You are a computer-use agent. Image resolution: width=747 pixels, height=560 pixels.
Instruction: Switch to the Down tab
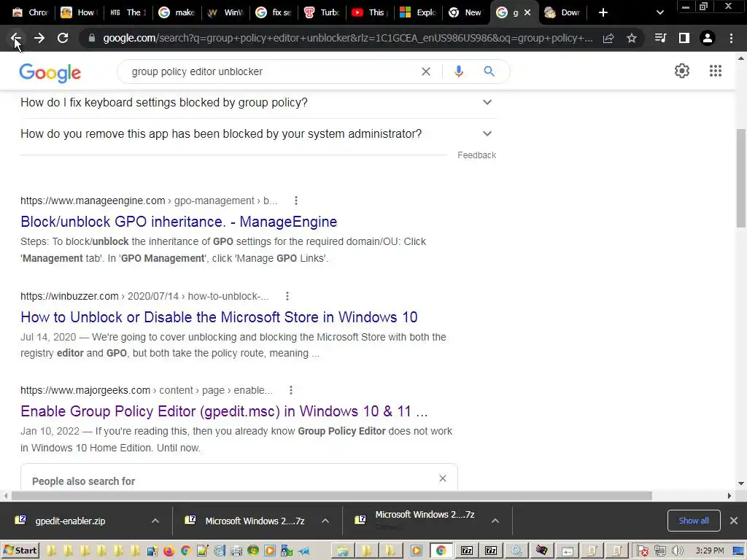563,13
